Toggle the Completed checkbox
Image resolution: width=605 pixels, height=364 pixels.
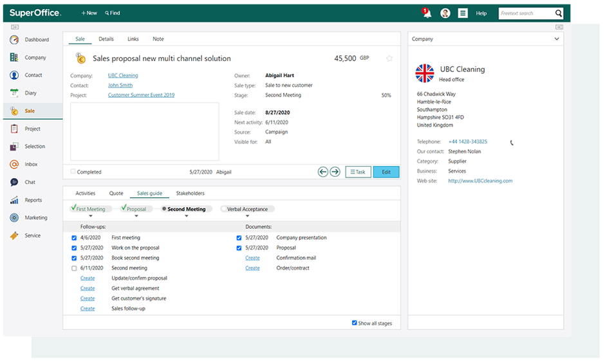[x=73, y=172]
